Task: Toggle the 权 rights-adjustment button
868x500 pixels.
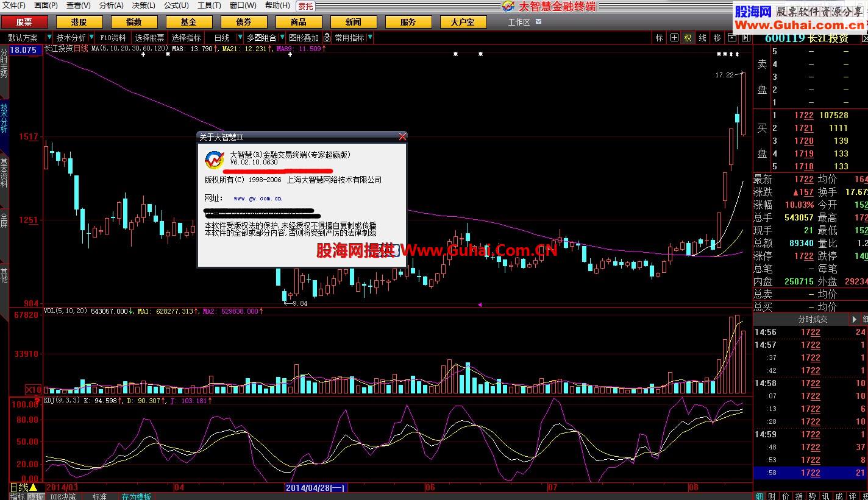Action: point(688,38)
